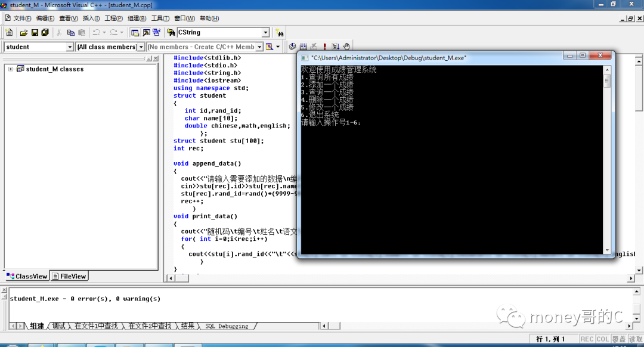Viewport: 644px width, 347px height.
Task: Open the 窗口(W) menu
Action: pos(184,18)
